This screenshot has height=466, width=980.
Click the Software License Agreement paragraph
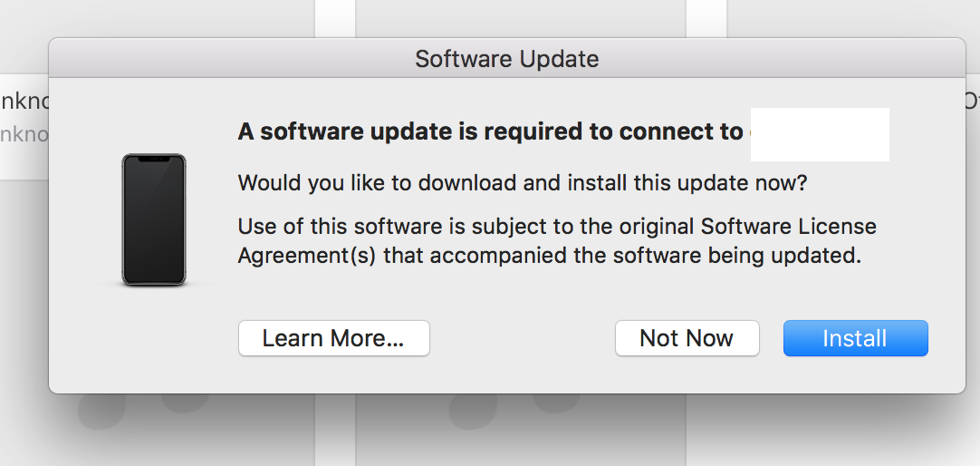(557, 241)
